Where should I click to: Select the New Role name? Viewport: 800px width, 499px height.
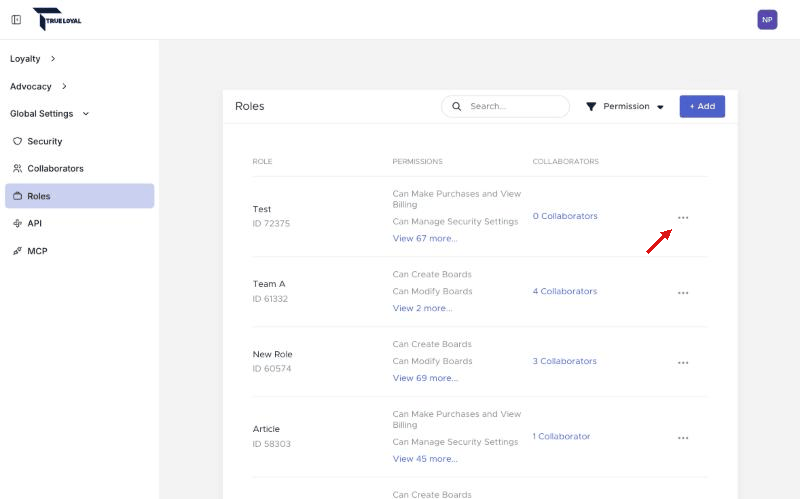272,354
